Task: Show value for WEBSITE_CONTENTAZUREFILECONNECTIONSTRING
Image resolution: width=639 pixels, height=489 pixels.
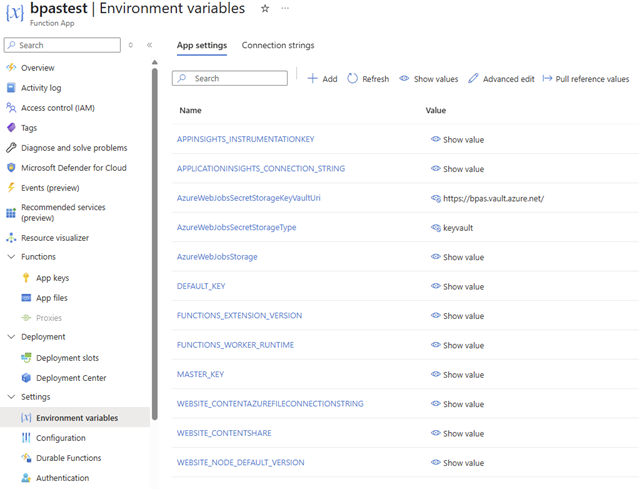Action: coord(457,404)
